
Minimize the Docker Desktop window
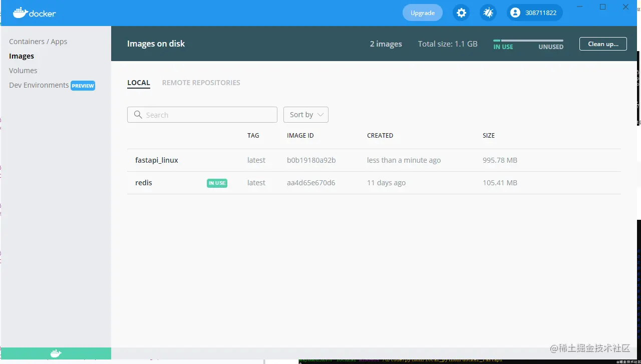(x=579, y=7)
